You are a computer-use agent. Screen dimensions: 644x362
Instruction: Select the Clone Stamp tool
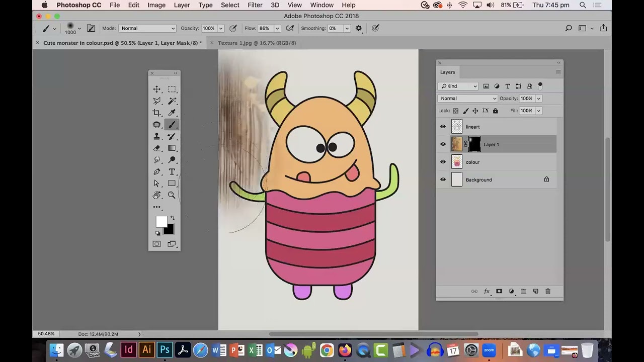[x=157, y=136]
